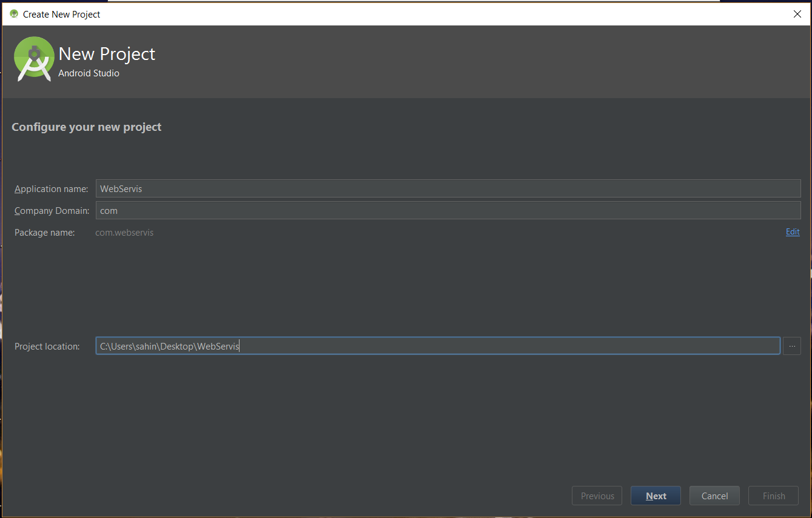This screenshot has width=812, height=518.
Task: Click the Create New Project title text
Action: 62,14
